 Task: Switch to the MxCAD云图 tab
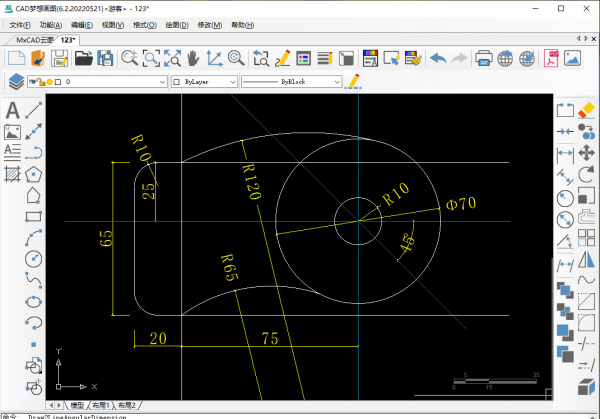[x=35, y=40]
